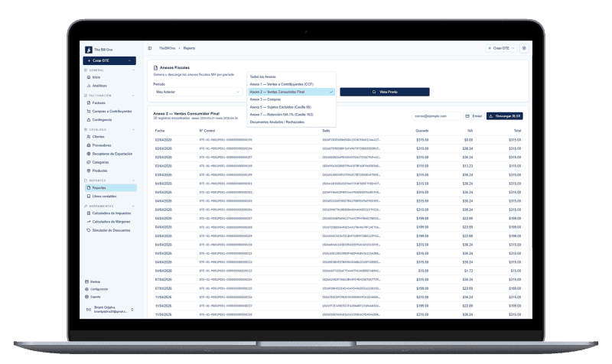The height and width of the screenshot is (364, 612).
Task: Click the Gravado column header
Action: pos(422,131)
